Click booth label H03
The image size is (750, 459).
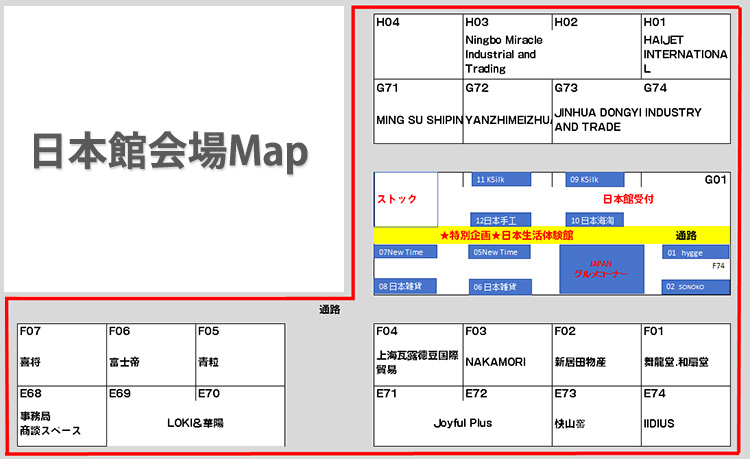(477, 22)
